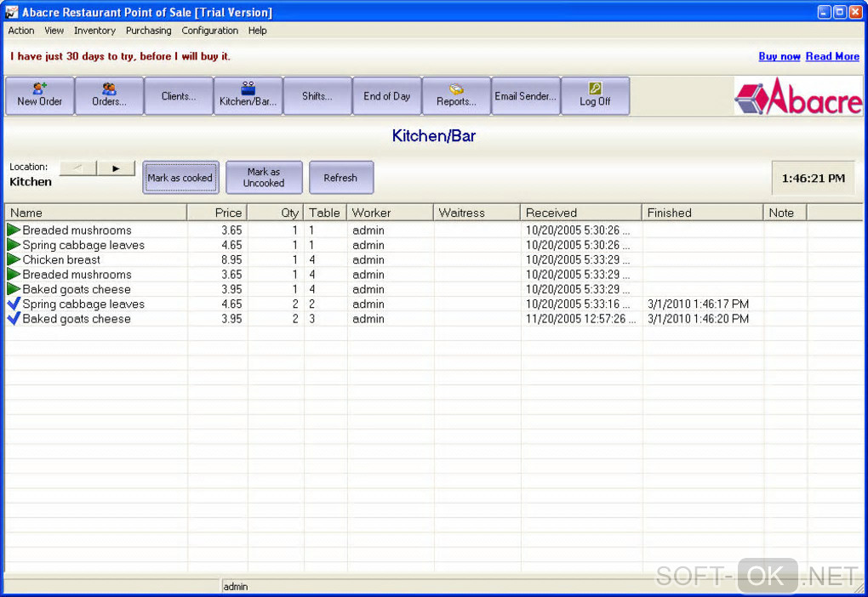Click the green arrow on Chicken breast row

click(14, 259)
